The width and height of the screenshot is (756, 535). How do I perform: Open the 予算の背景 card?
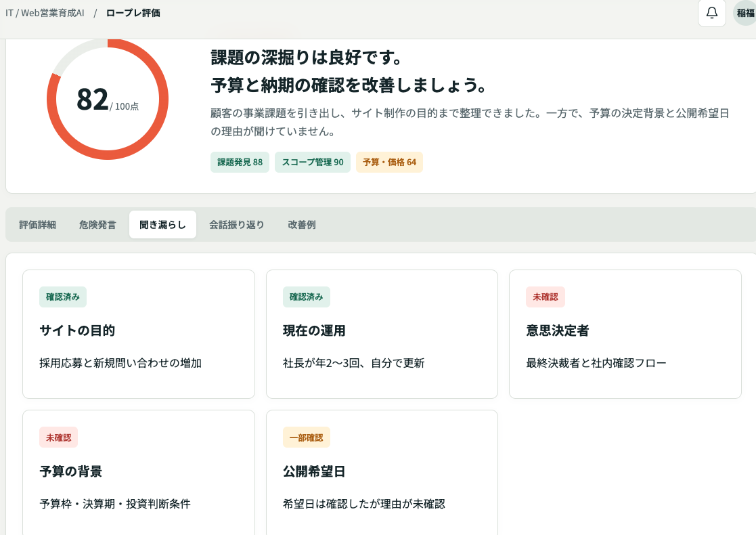(x=139, y=473)
